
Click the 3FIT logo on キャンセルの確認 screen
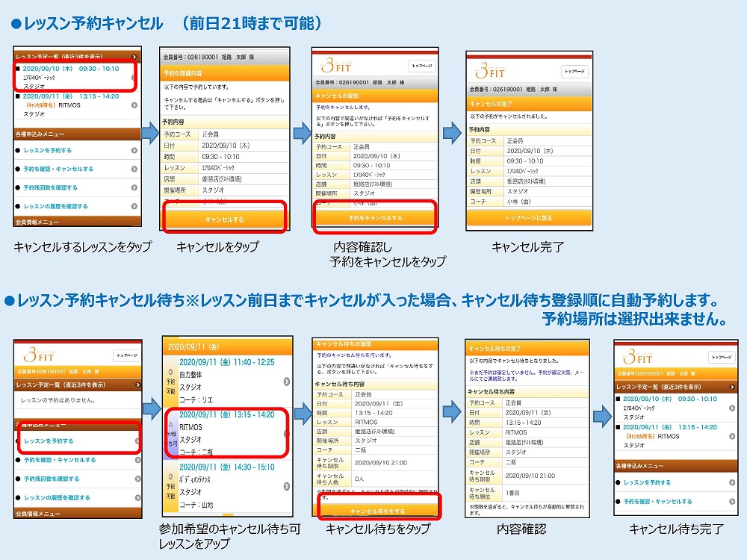[336, 66]
